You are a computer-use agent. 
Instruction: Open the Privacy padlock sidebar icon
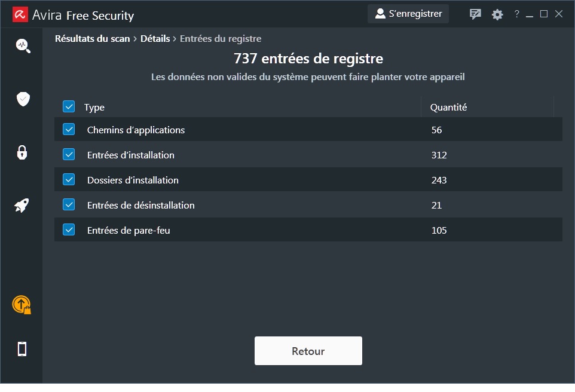[22, 152]
